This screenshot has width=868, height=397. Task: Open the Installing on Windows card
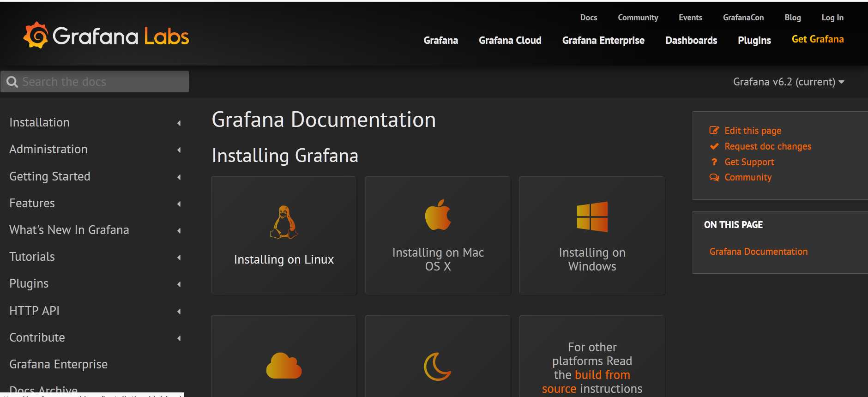pyautogui.click(x=592, y=235)
